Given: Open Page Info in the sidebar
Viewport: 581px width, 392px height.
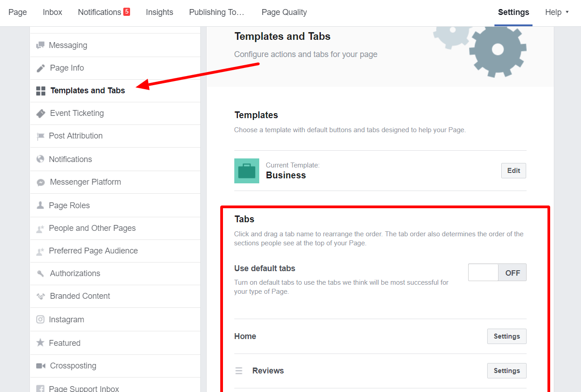Looking at the screenshot, I should click(115, 68).
